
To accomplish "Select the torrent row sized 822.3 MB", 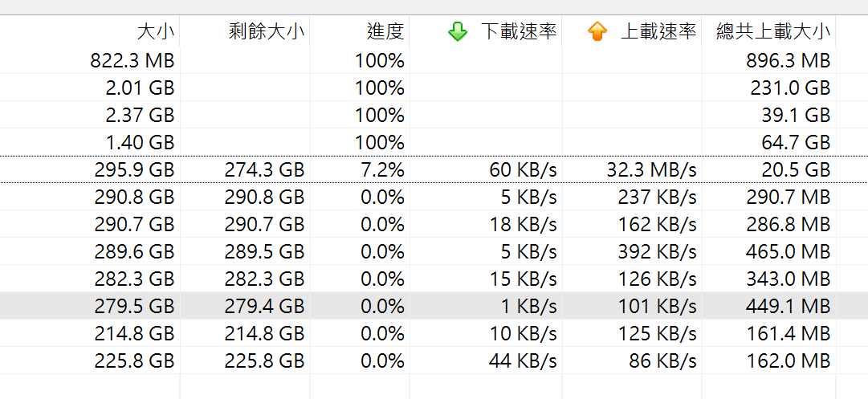I will (x=434, y=60).
